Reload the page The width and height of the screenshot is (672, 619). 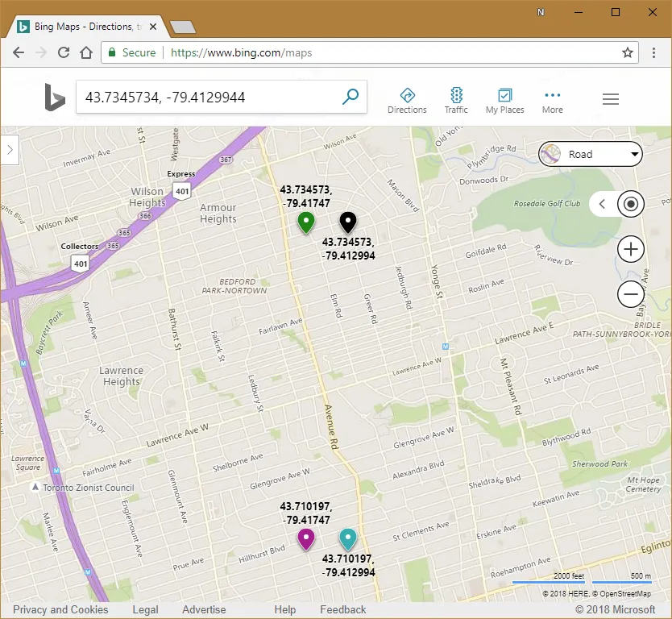(64, 52)
